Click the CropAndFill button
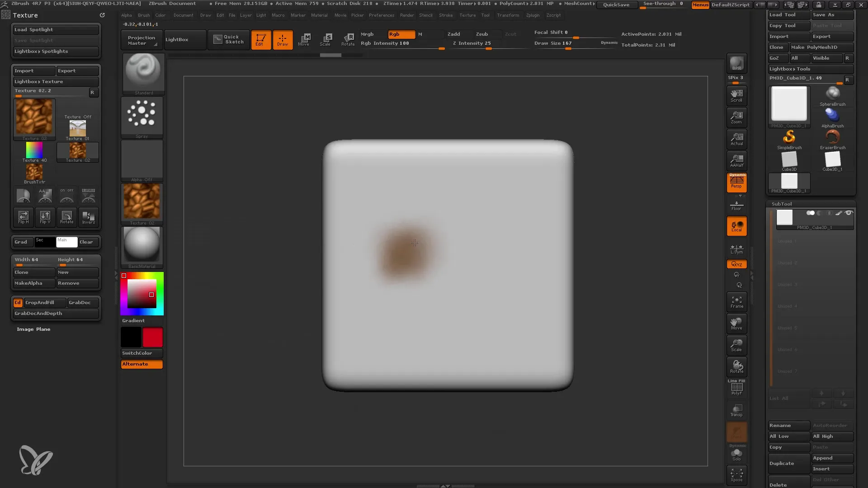 tap(44, 303)
